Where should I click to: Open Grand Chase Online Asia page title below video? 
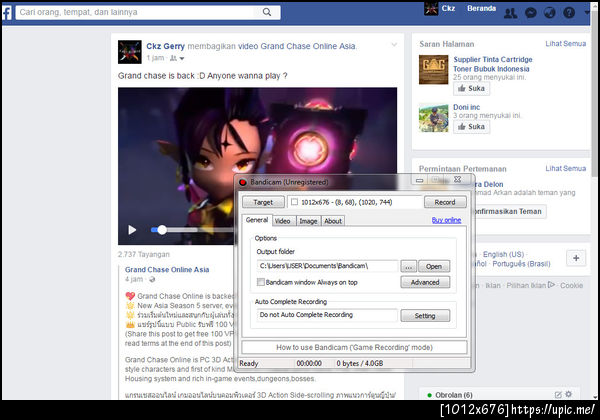tap(167, 270)
